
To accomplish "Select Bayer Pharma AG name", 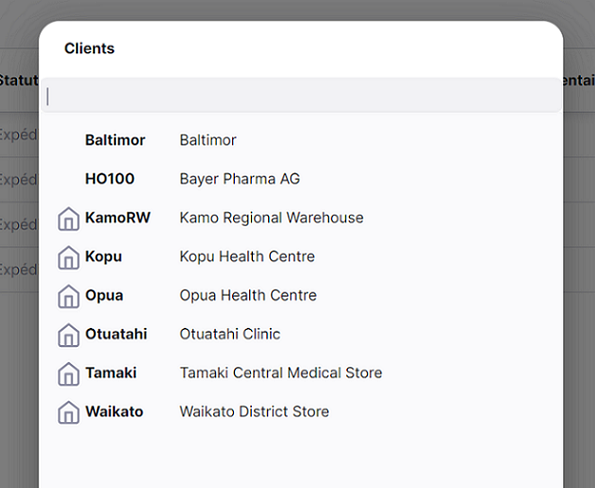I will (x=240, y=179).
